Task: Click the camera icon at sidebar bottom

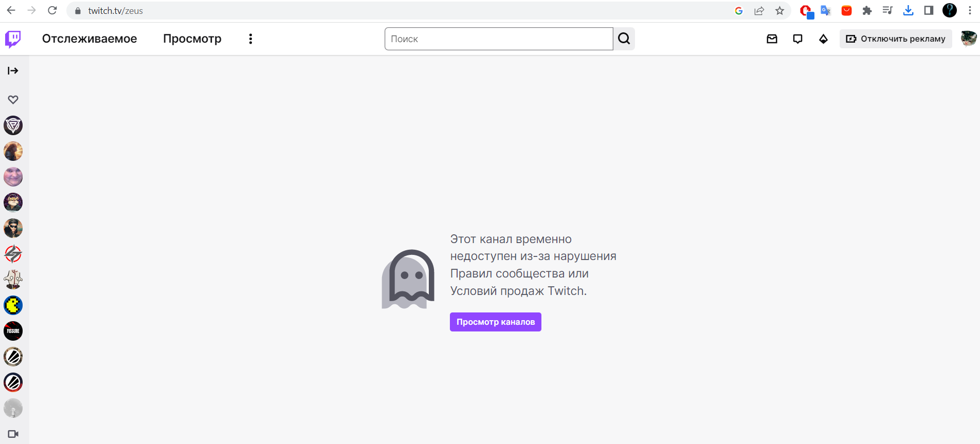Action: 13,434
